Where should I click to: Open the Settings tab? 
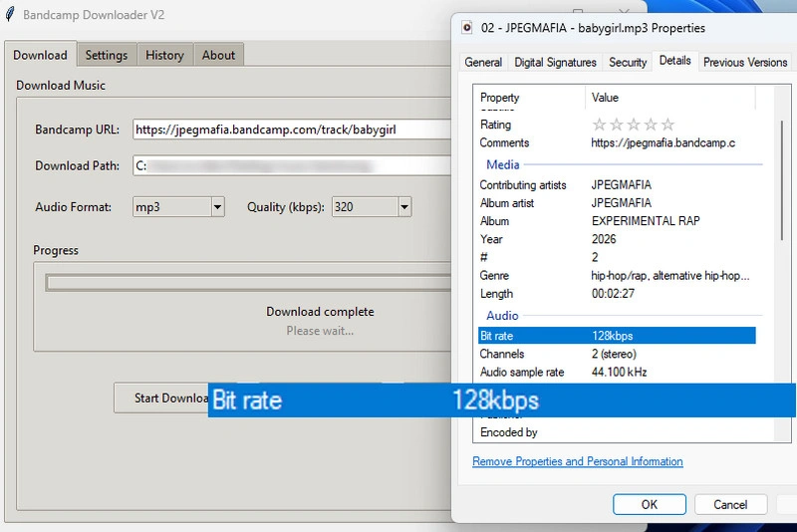click(107, 55)
